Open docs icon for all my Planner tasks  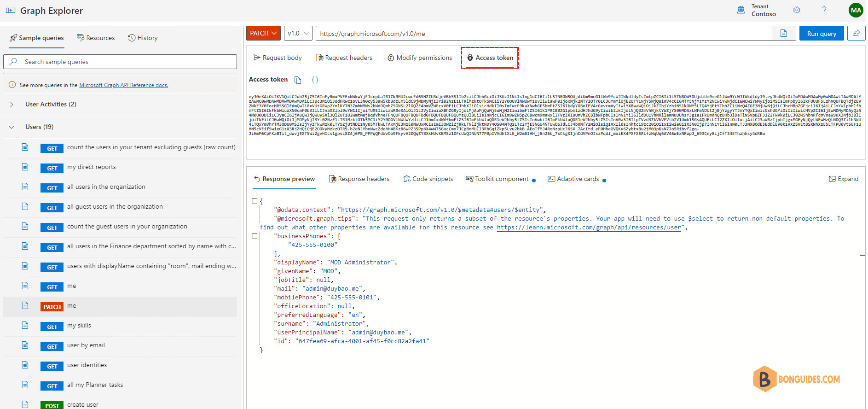25,385
